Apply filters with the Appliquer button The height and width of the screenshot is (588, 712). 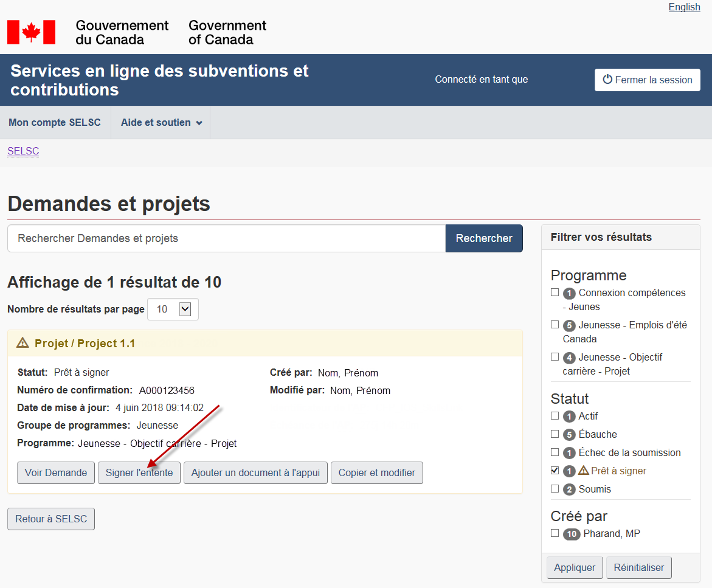coord(575,567)
